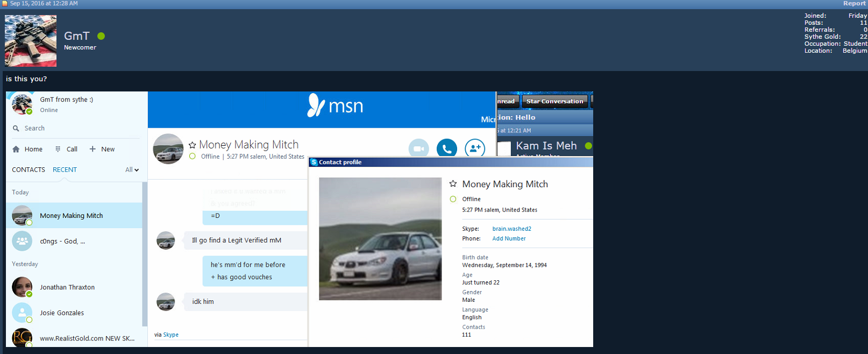The image size is (868, 354).
Task: Click the plus icon beside New
Action: (93, 149)
